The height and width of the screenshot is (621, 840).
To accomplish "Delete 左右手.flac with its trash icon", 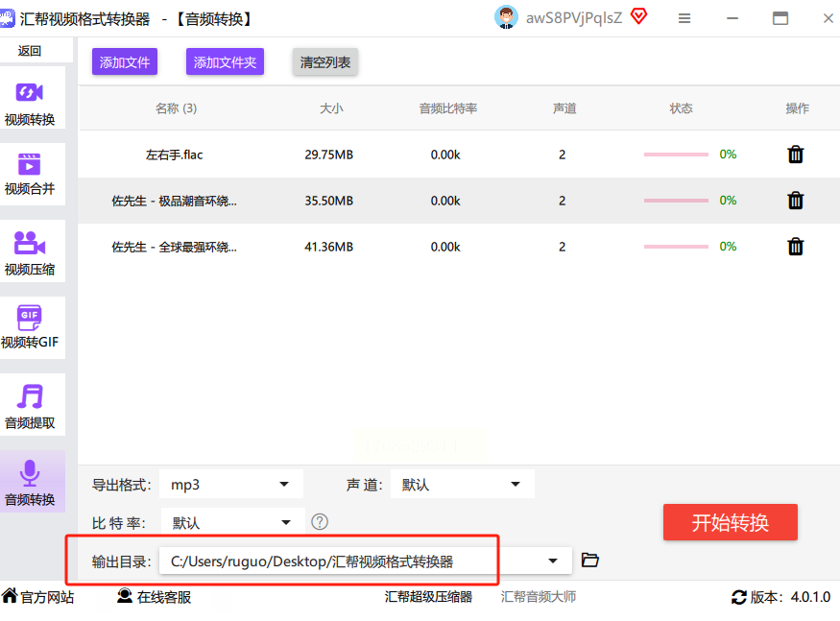I will tap(795, 155).
